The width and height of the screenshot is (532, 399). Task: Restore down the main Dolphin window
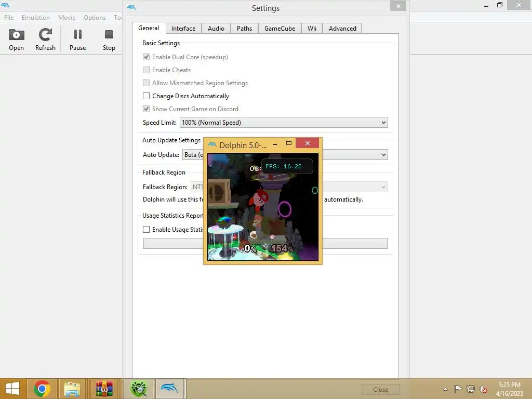pos(499,5)
